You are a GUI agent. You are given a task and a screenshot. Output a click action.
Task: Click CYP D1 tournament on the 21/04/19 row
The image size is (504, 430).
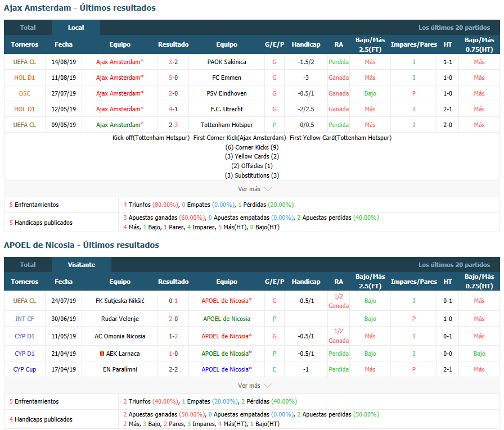tap(25, 354)
